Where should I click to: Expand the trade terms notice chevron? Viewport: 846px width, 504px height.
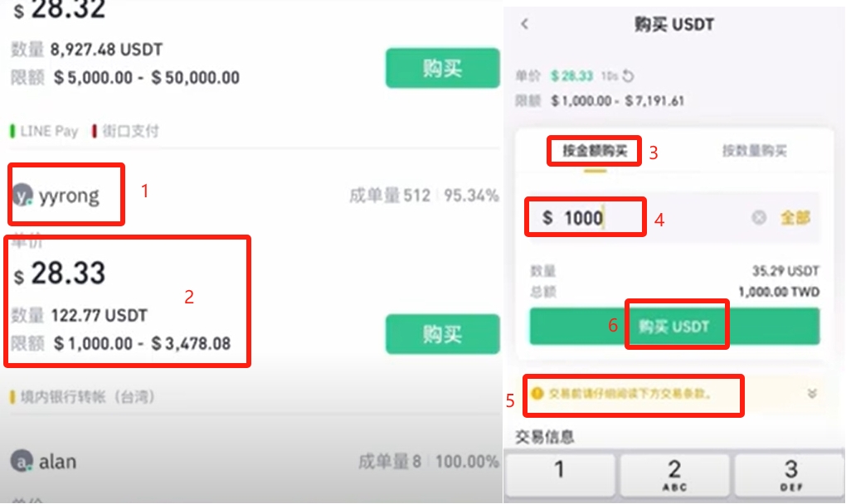[812, 394]
